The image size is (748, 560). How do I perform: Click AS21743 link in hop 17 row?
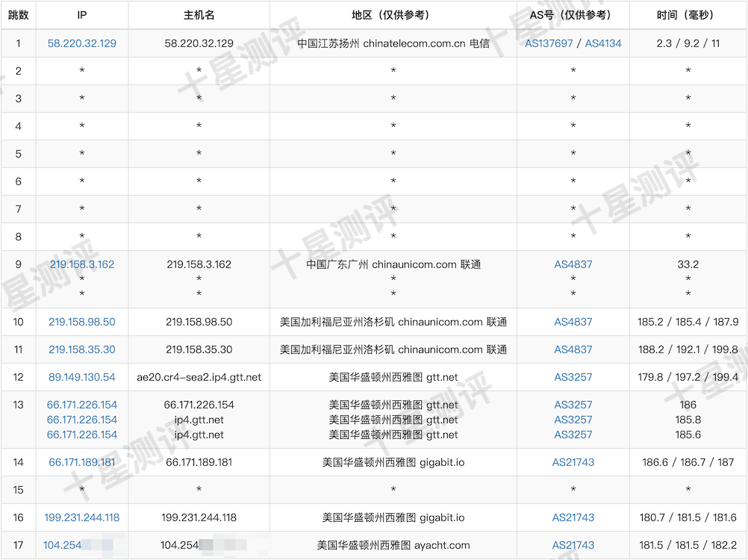coord(573,545)
